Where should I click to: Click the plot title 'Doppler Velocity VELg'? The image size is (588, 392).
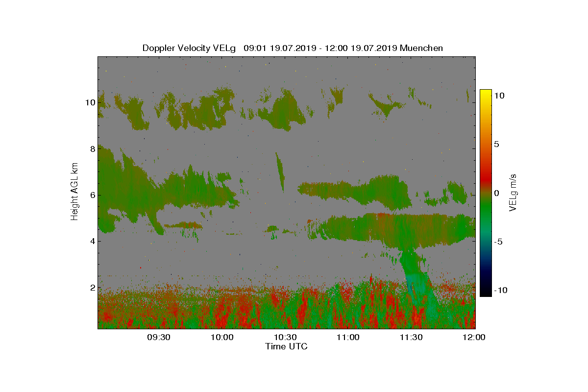coord(189,48)
